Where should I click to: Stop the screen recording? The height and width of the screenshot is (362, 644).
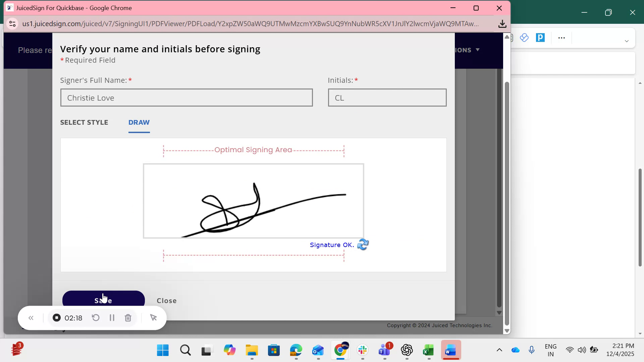coord(56,318)
